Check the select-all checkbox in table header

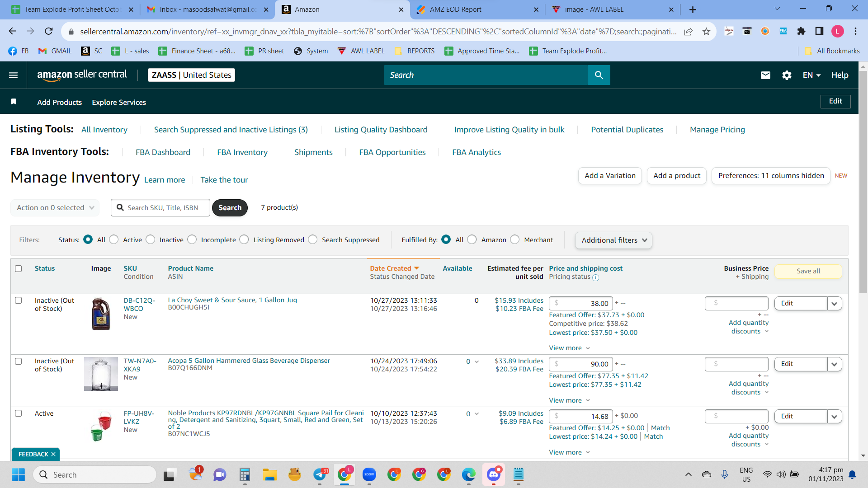click(19, 268)
